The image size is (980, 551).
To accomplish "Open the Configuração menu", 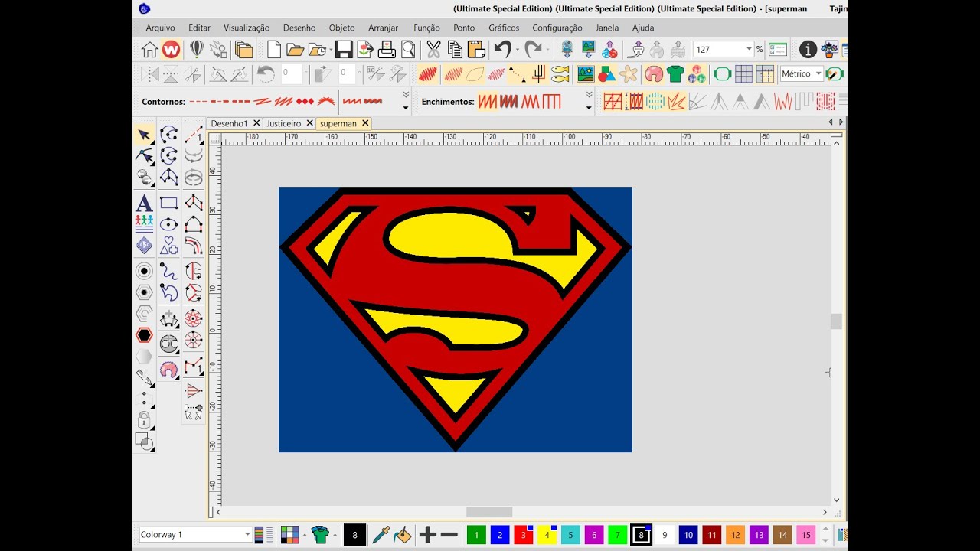I will [x=557, y=28].
